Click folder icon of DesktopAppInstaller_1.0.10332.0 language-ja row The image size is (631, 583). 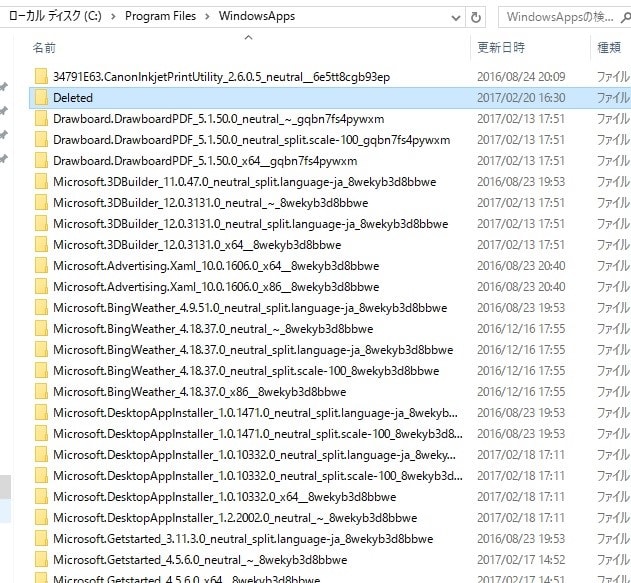coord(41,455)
